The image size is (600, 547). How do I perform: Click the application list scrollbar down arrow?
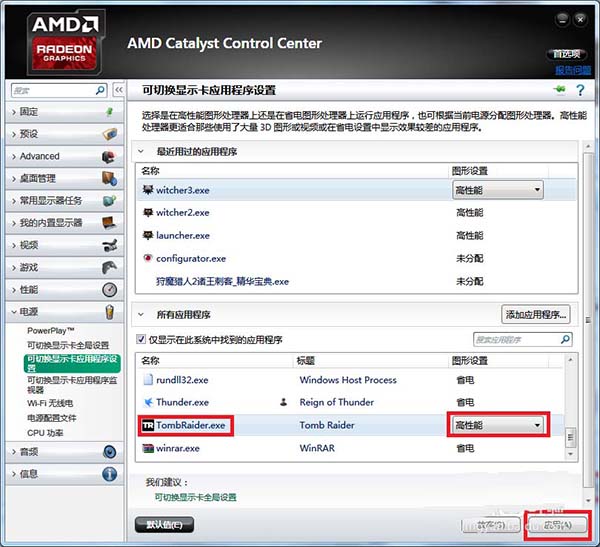pos(571,454)
